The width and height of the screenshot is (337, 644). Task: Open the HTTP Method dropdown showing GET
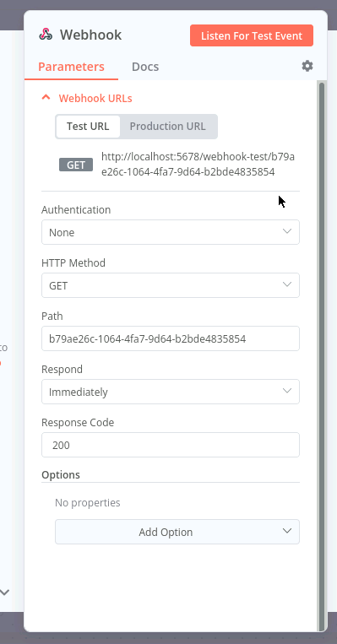pyautogui.click(x=171, y=285)
